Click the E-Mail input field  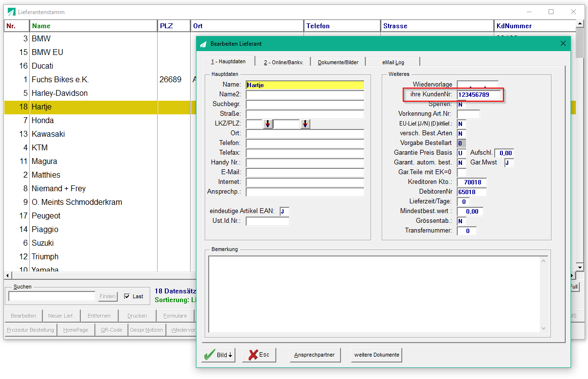pyautogui.click(x=305, y=172)
